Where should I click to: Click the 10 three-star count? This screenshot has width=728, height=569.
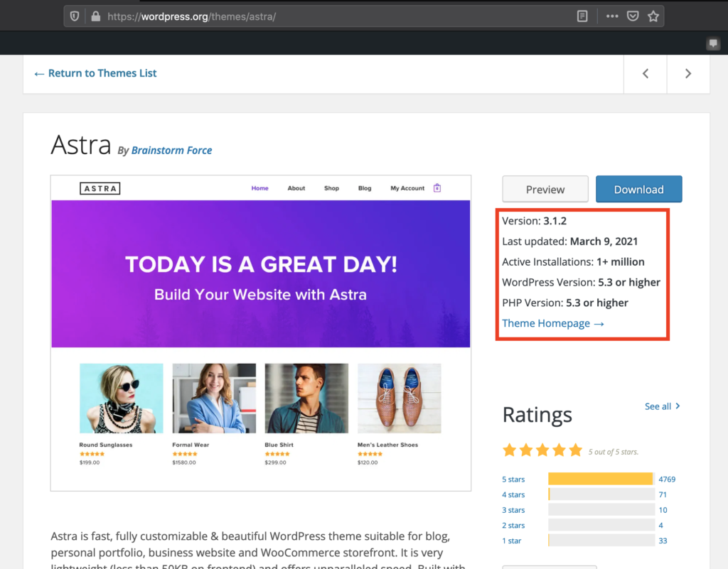click(x=663, y=509)
